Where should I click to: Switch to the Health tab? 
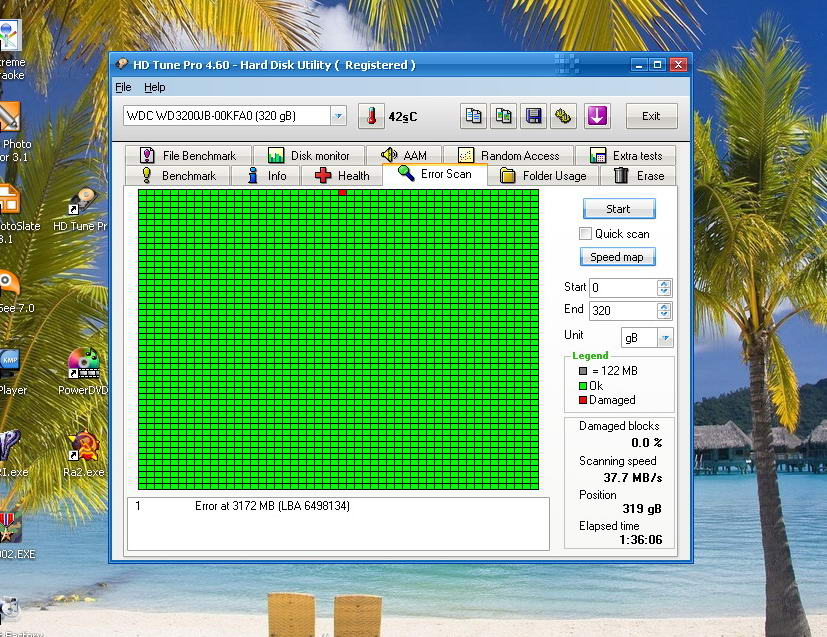coord(342,176)
